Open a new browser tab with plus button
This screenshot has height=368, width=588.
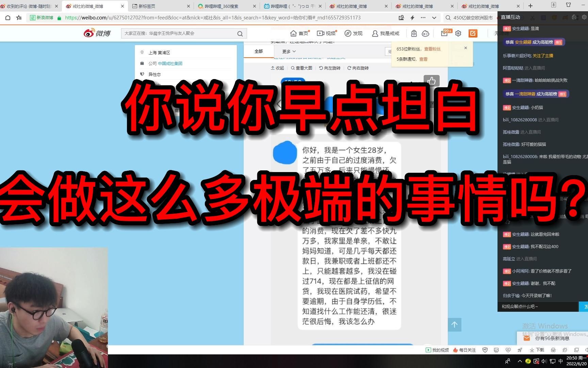coord(530,6)
